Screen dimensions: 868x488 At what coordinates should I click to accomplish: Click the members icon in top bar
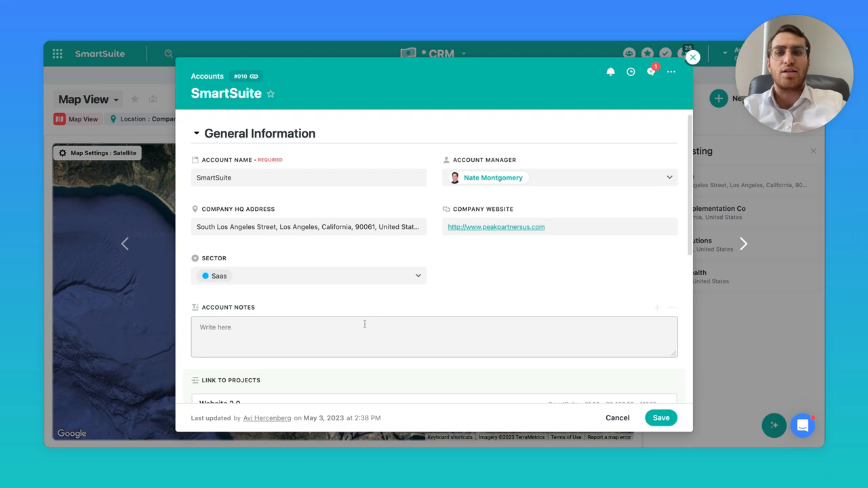pos(629,54)
